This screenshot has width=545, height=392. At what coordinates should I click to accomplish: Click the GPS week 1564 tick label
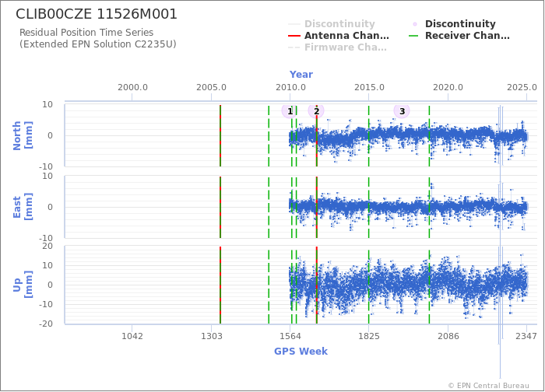coord(290,336)
